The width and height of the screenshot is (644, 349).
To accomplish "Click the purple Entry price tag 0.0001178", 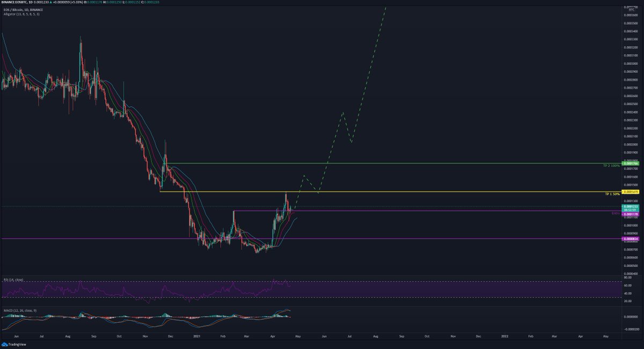I will pyautogui.click(x=631, y=214).
